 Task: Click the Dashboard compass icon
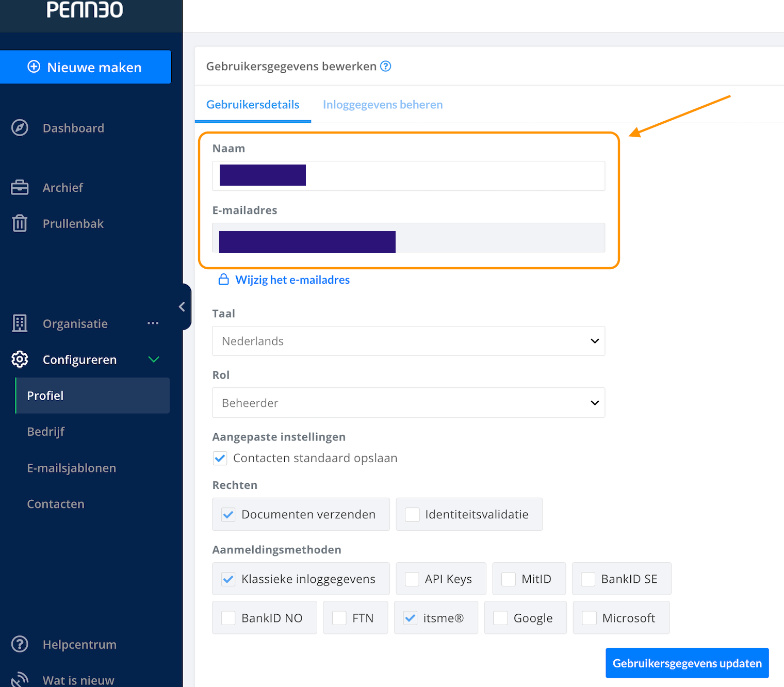20,127
